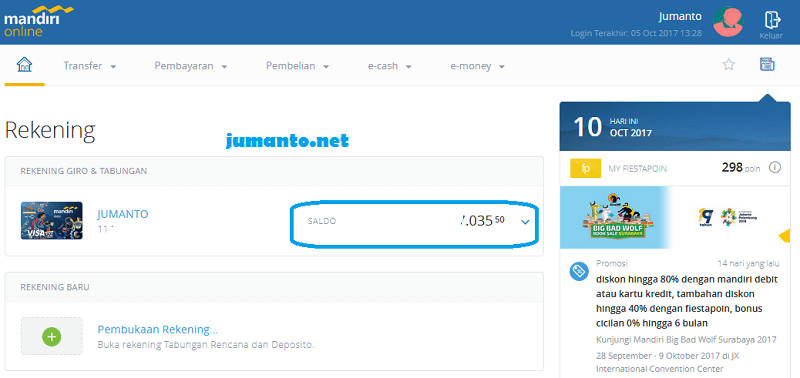800x378 pixels.
Task: Click the Fiestapoin info icon
Action: (x=774, y=167)
